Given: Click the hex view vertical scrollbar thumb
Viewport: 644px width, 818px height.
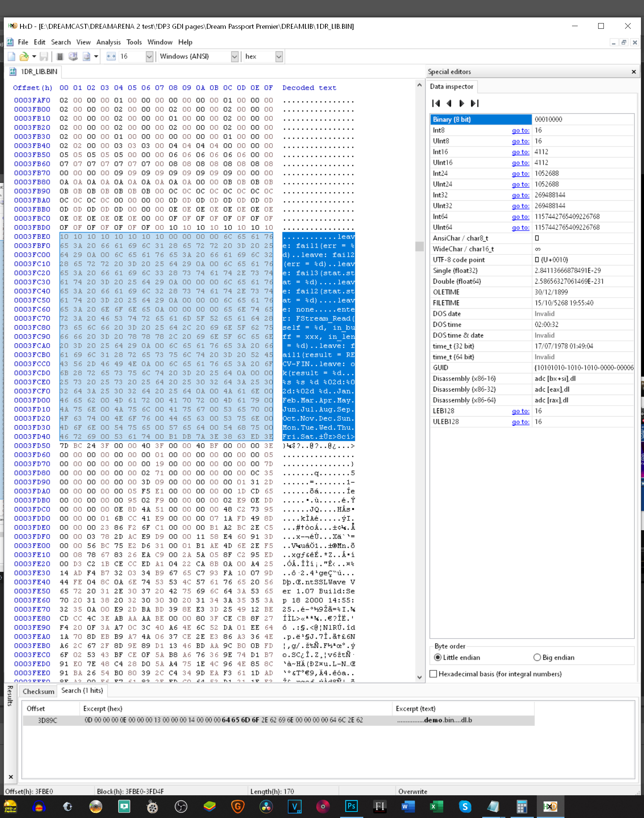Looking at the screenshot, I should [x=419, y=246].
